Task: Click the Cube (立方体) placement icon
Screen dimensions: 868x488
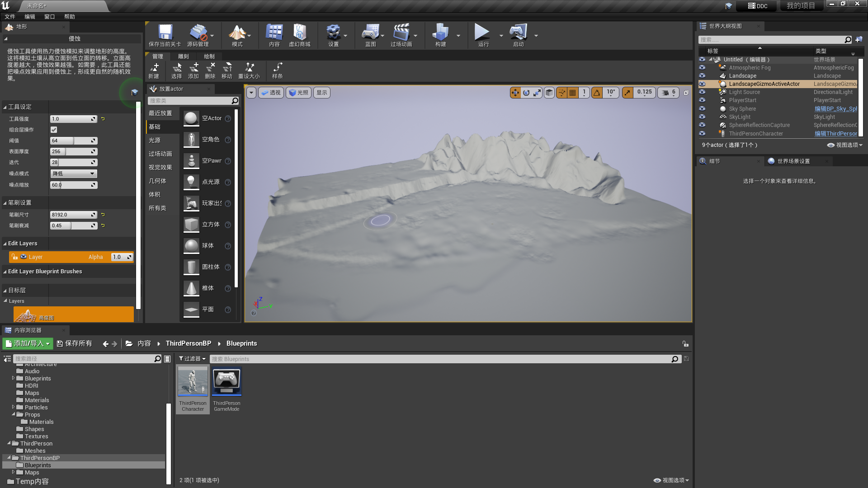Action: pos(191,225)
